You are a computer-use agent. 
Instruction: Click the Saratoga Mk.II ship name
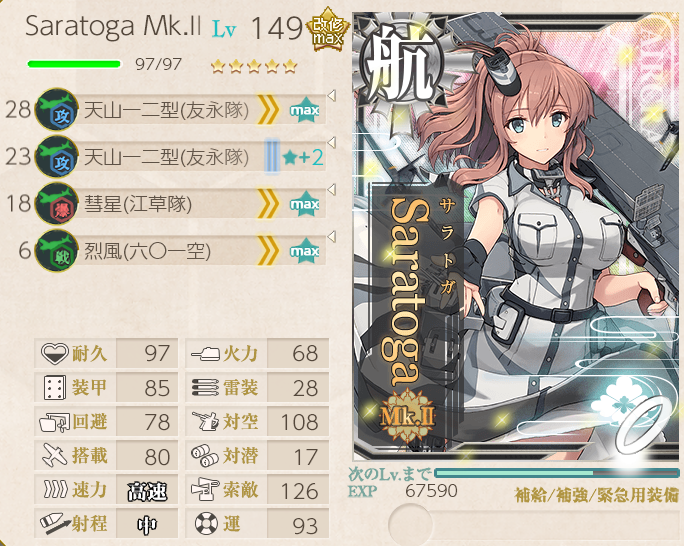pos(113,26)
